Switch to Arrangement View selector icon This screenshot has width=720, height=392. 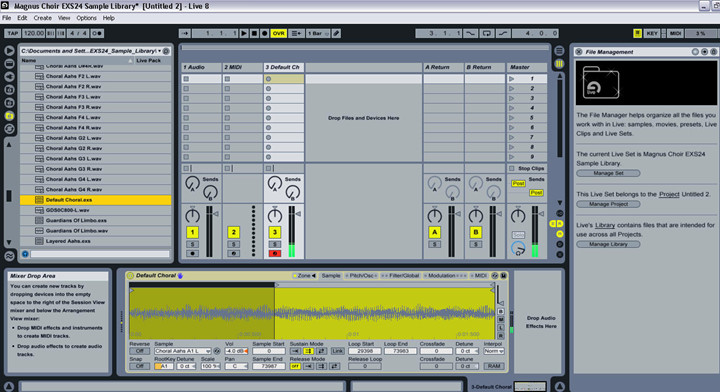(x=559, y=50)
